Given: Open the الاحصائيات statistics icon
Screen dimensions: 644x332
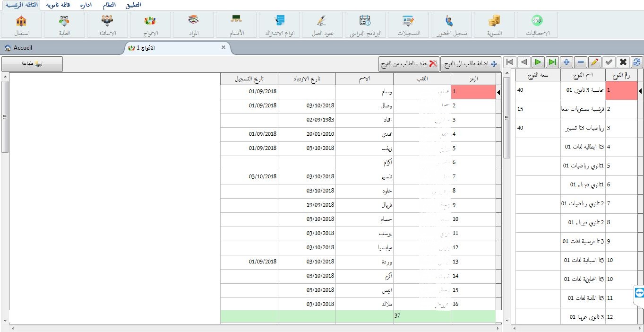Looking at the screenshot, I should click(x=537, y=25).
